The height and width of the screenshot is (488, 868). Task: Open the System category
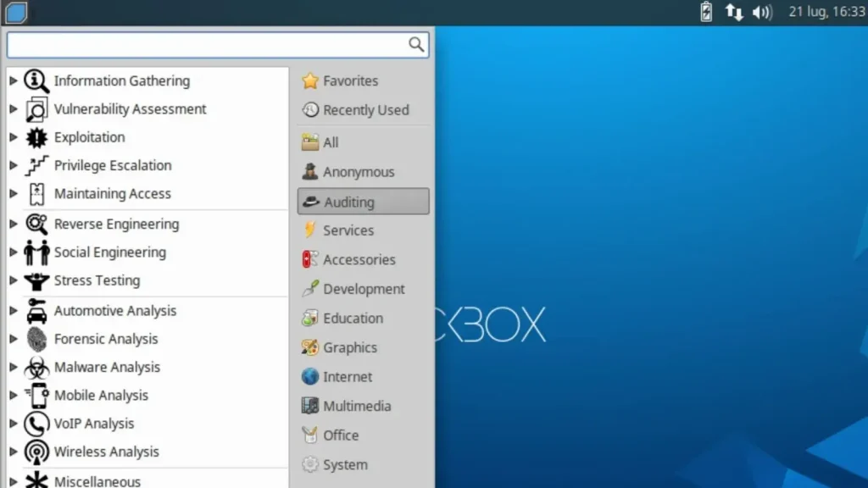coord(363,465)
